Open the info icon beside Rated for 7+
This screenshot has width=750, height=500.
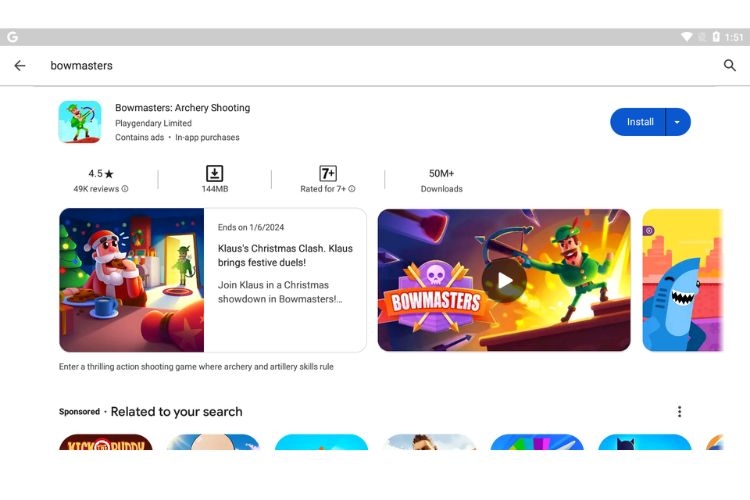click(x=352, y=189)
